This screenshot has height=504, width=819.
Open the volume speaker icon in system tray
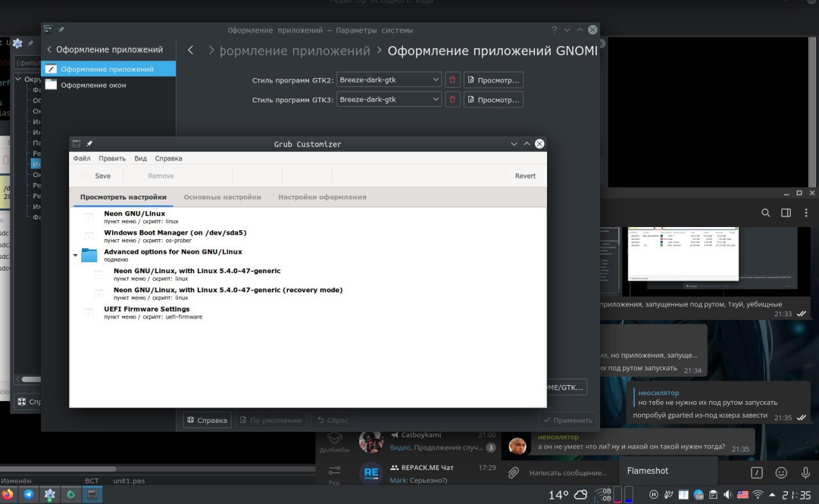(728, 494)
